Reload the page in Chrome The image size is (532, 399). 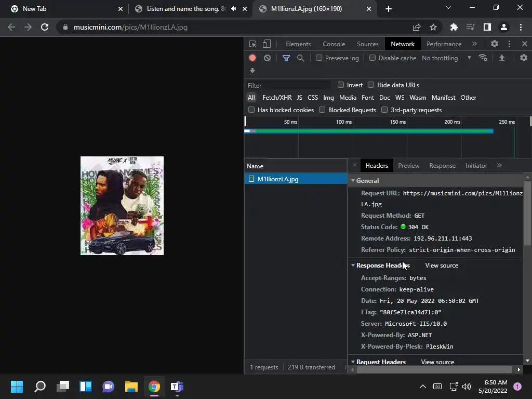pyautogui.click(x=45, y=27)
